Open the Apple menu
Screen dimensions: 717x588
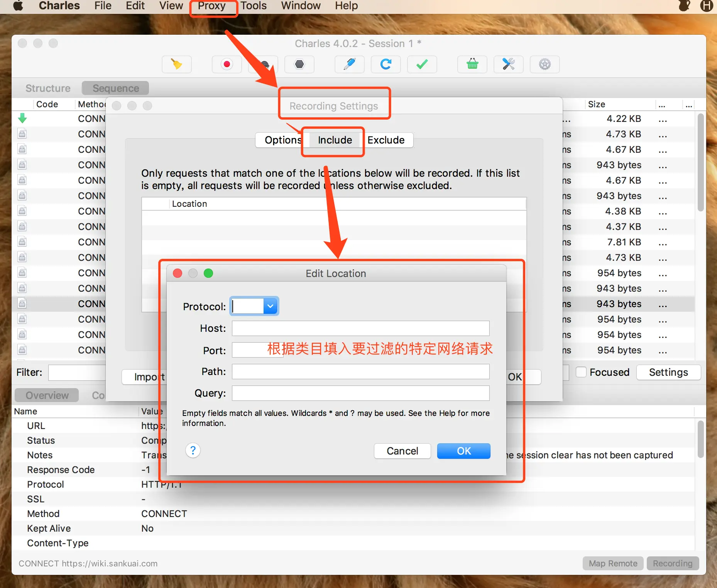[18, 6]
